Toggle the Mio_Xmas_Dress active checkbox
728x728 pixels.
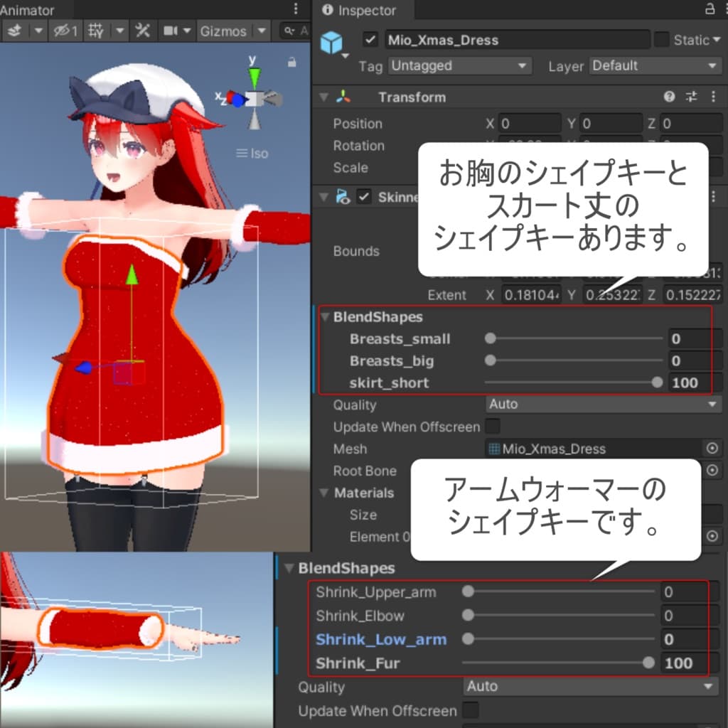pyautogui.click(x=369, y=40)
